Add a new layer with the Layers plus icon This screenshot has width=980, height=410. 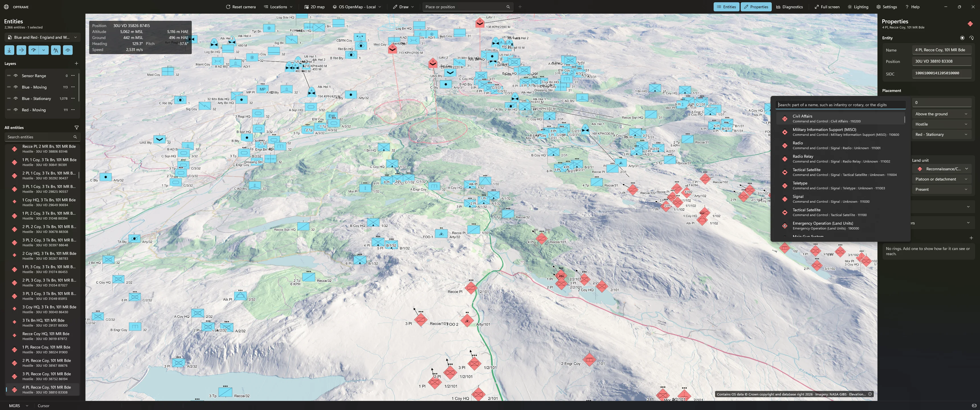coord(76,63)
